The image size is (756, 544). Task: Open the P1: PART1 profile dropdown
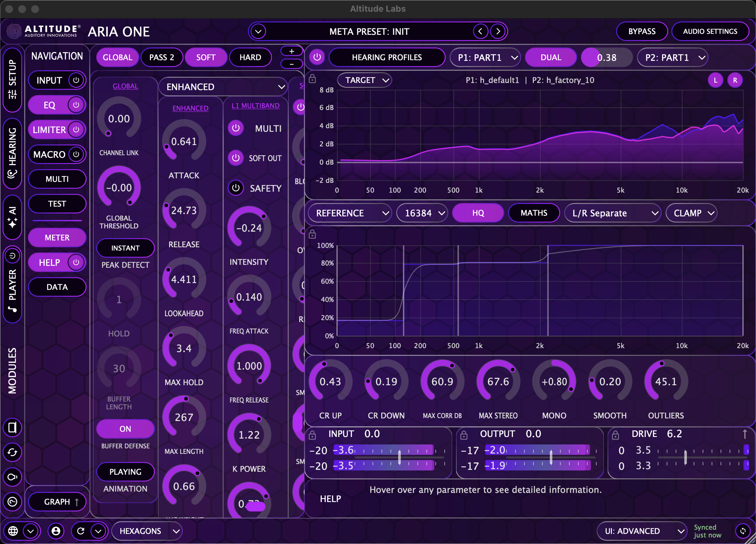click(485, 57)
